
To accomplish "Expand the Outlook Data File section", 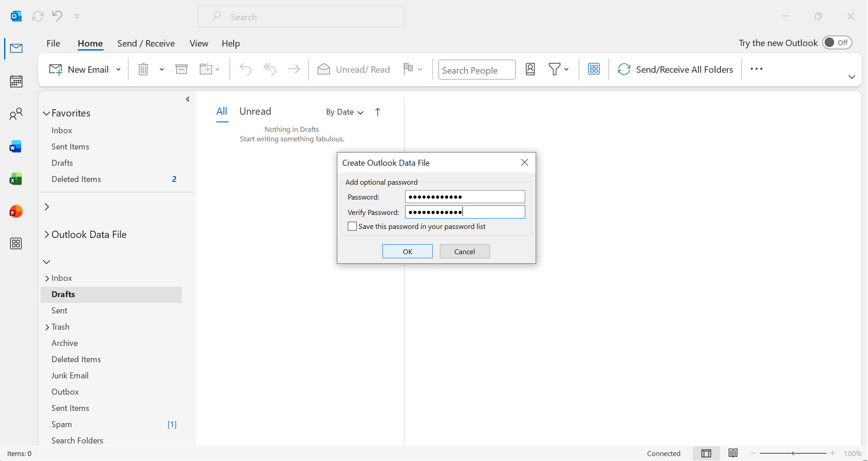I will 47,234.
